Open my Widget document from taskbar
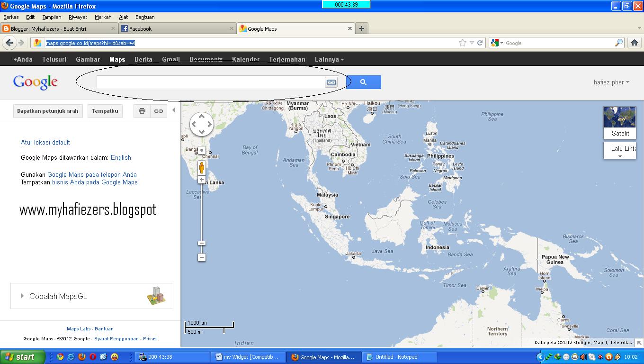 (x=248, y=357)
